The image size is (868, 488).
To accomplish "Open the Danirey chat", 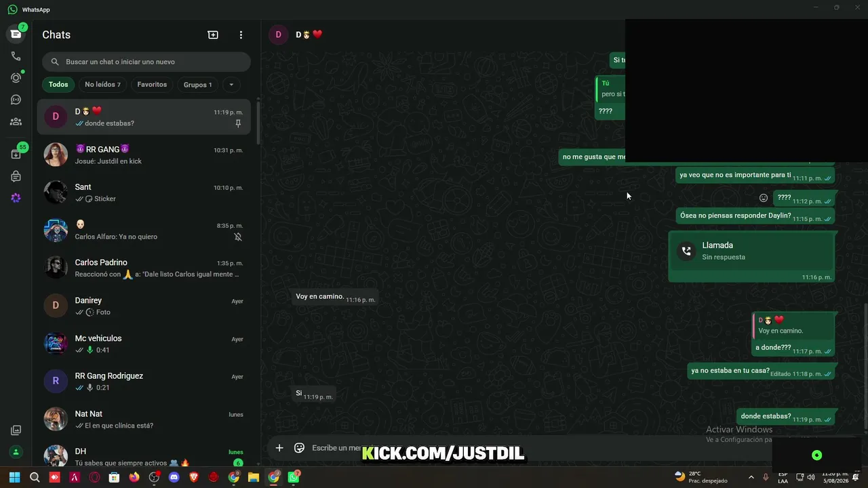I will tap(144, 306).
